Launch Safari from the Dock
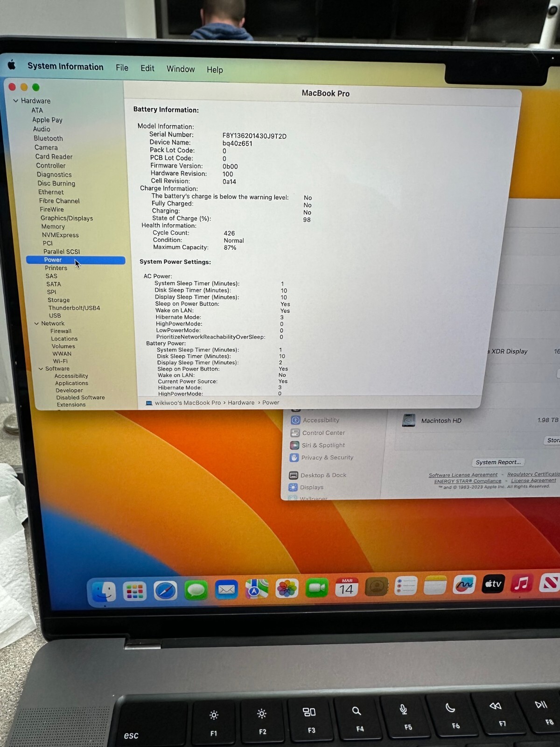This screenshot has width=560, height=747. (165, 591)
